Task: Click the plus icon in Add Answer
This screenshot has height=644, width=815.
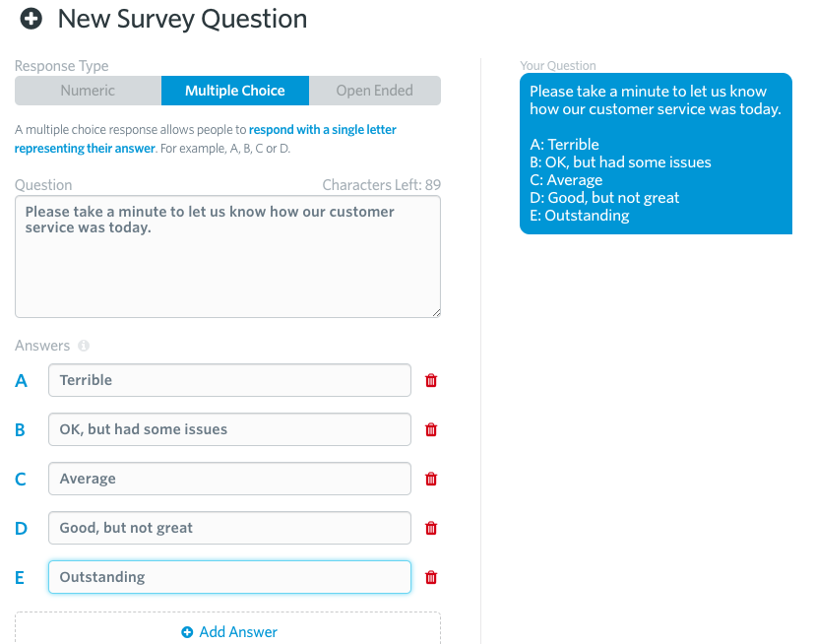Action: 187,632
